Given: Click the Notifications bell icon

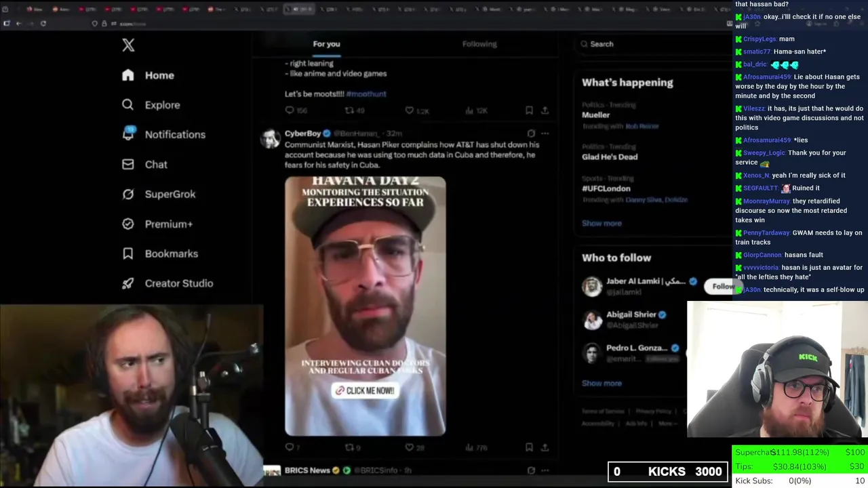Looking at the screenshot, I should [128, 134].
